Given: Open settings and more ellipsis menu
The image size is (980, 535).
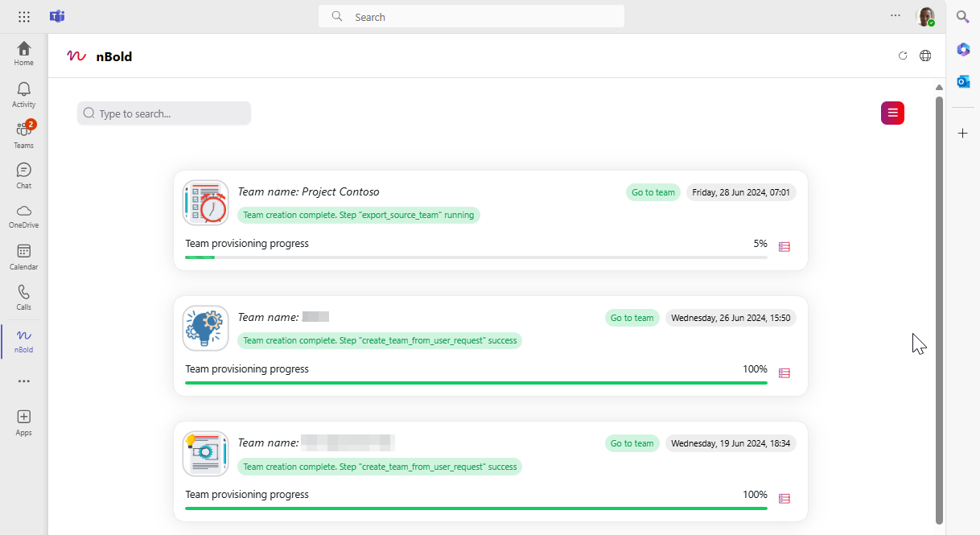Looking at the screenshot, I should 896,15.
